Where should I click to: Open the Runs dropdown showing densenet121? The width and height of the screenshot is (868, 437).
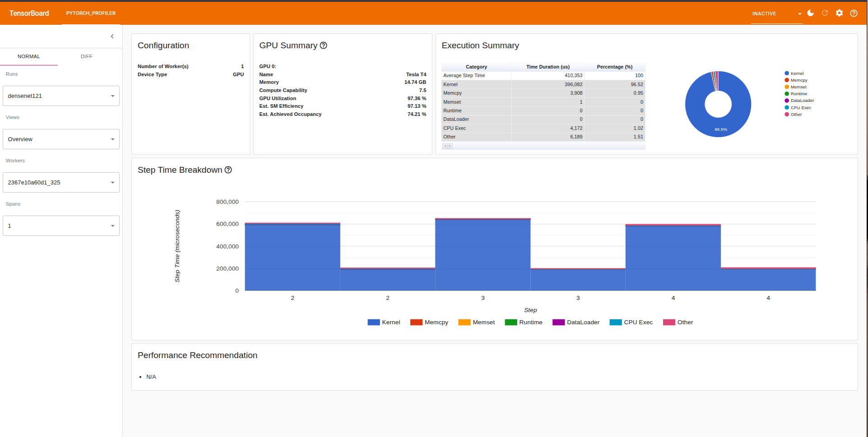point(61,96)
